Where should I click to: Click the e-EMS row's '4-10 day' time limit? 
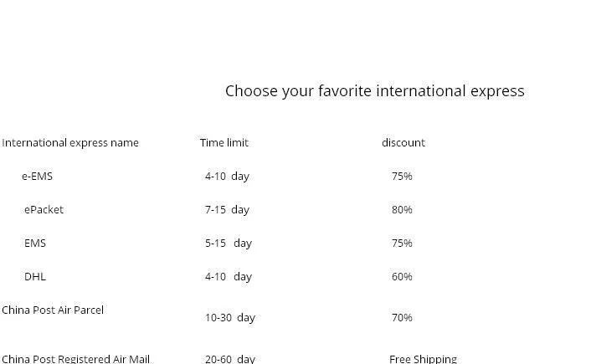228,177
